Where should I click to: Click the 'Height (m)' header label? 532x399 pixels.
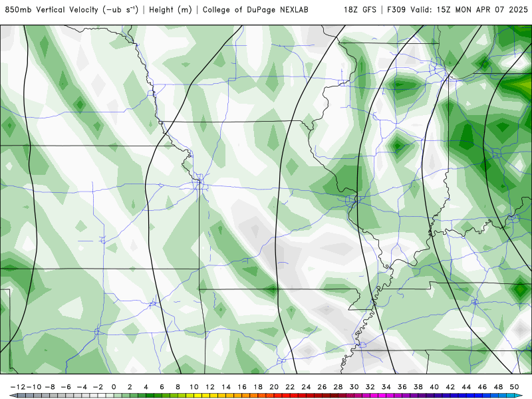click(170, 9)
